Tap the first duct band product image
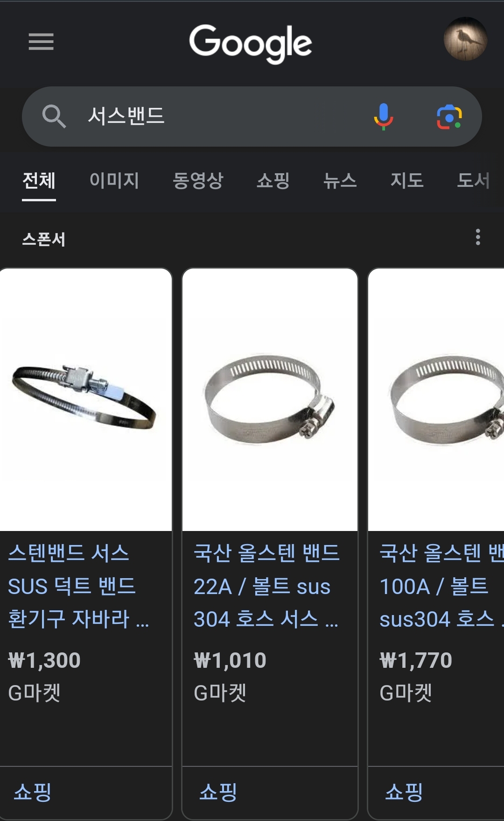The width and height of the screenshot is (504, 821). click(x=86, y=400)
